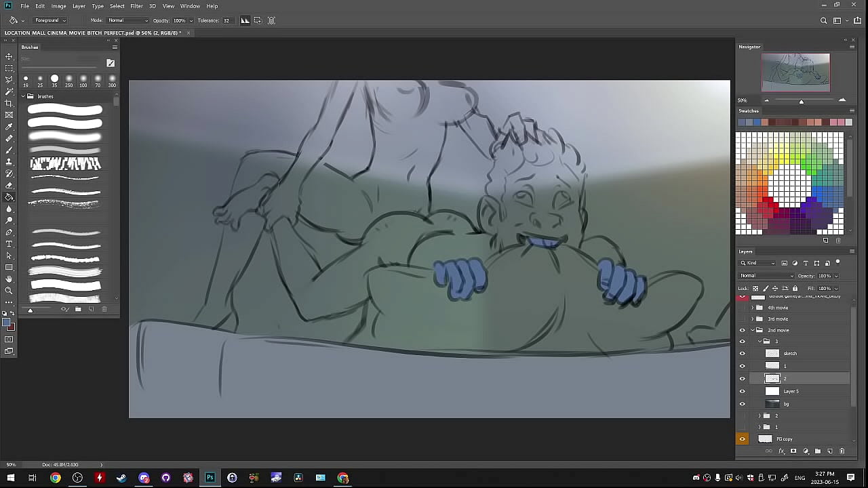This screenshot has height=488, width=868.
Task: Choose the Zoom tool
Action: pos(9,291)
